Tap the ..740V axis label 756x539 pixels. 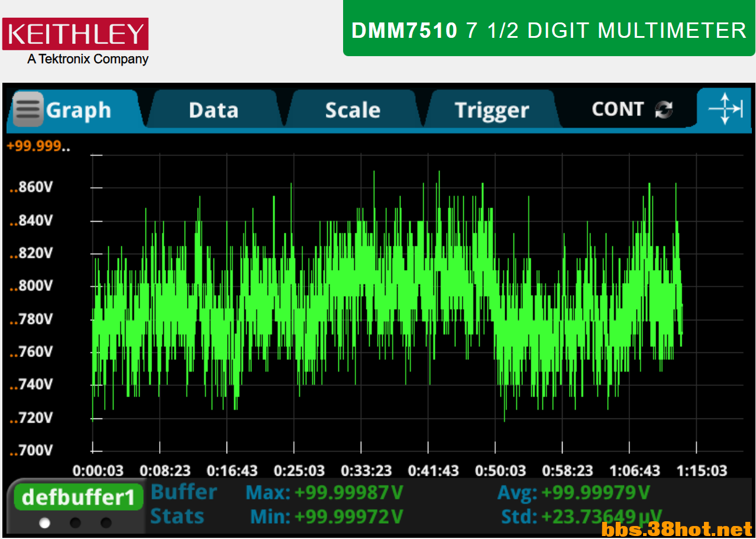click(x=31, y=385)
